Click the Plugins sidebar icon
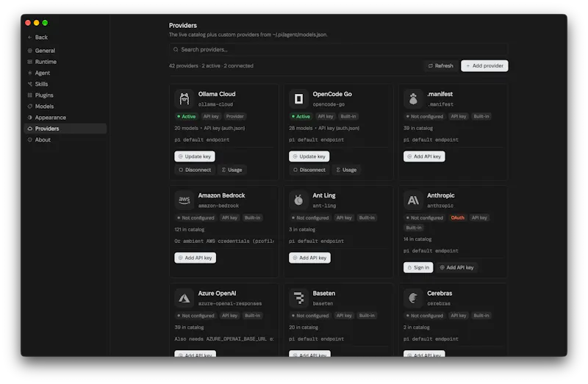The image size is (588, 384). click(29, 95)
